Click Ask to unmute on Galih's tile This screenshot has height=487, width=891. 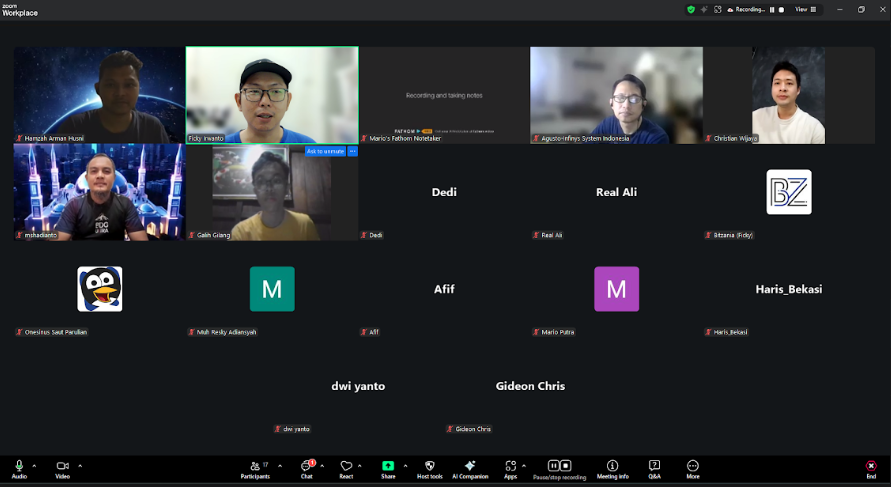[325, 151]
